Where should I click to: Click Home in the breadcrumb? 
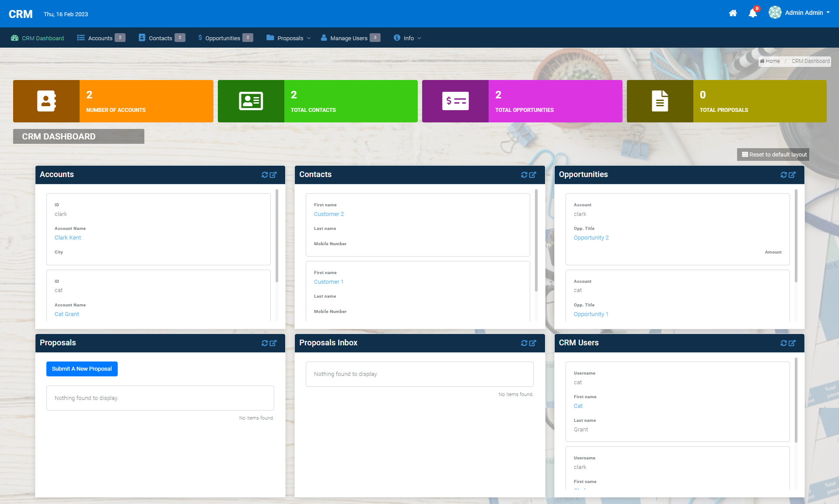point(770,61)
